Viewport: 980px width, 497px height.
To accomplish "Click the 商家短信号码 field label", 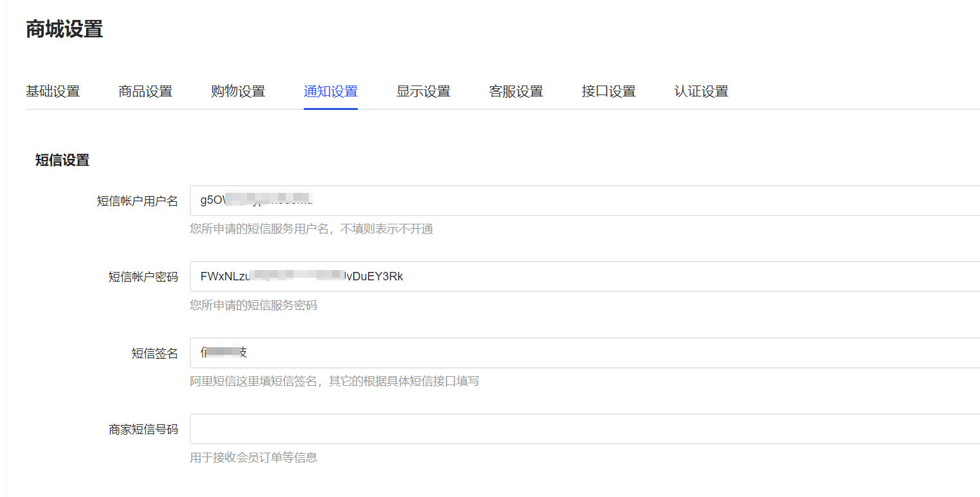I will 143,429.
